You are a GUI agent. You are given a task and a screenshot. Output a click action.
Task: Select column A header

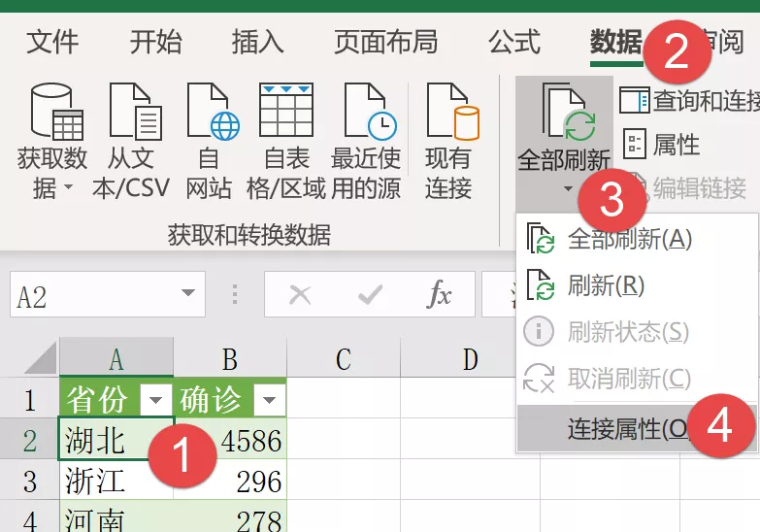click(x=116, y=358)
